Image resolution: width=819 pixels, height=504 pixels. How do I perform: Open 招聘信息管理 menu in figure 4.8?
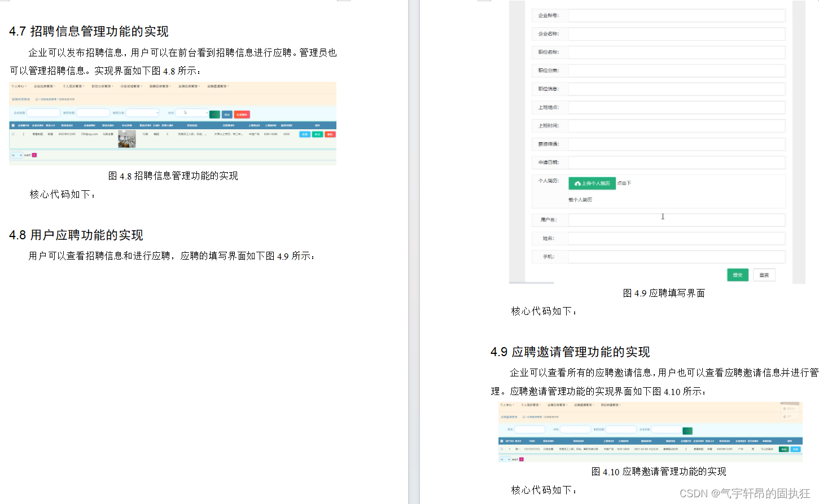pyautogui.click(x=160, y=86)
